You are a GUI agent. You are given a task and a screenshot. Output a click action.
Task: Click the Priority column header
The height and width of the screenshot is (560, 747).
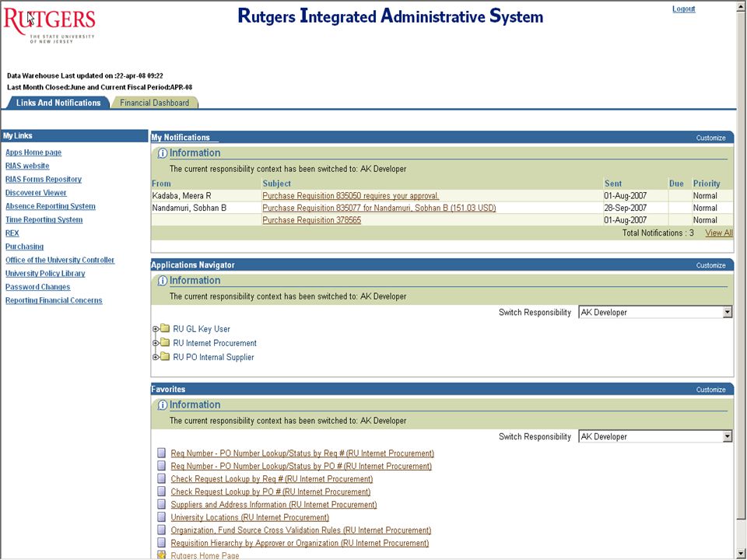[x=707, y=184]
